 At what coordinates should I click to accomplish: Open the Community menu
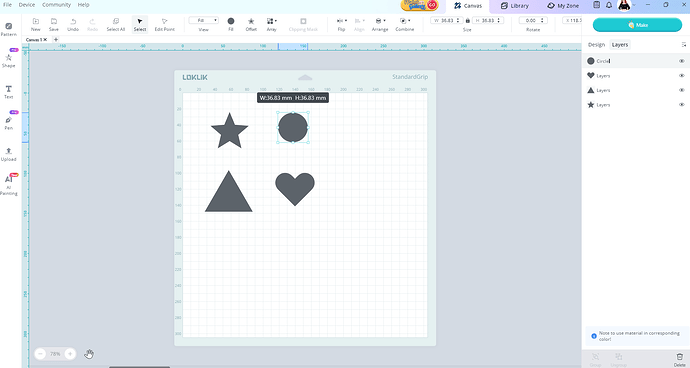pos(56,5)
